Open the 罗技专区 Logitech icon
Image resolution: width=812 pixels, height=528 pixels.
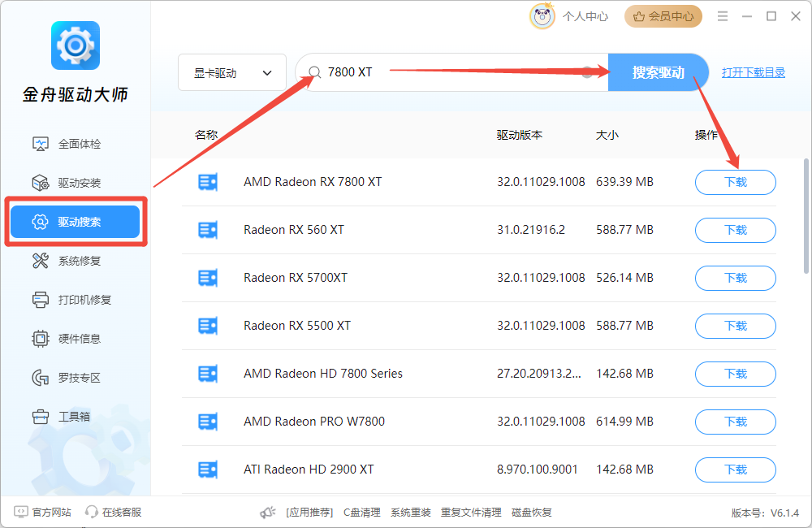[41, 378]
